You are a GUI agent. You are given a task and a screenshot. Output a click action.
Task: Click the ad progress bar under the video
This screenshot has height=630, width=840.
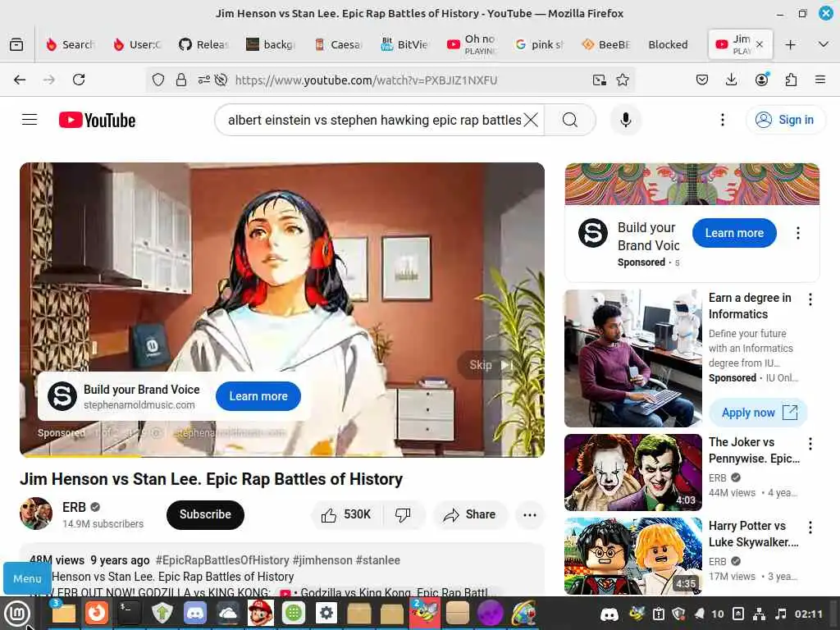pyautogui.click(x=282, y=456)
